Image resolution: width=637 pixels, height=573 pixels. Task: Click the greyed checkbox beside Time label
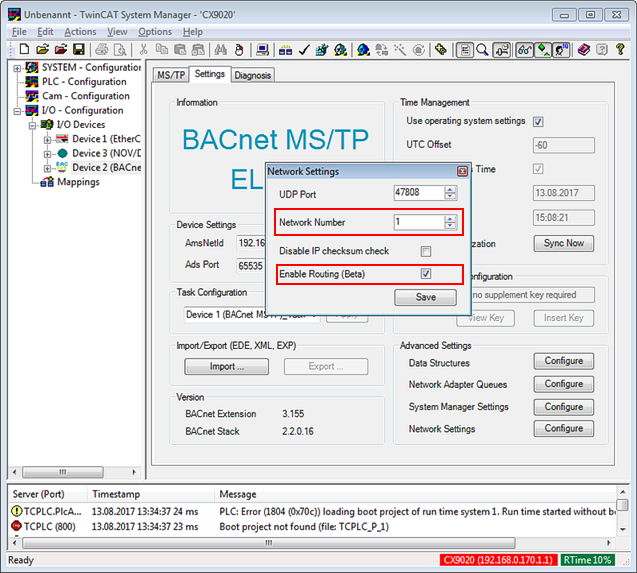tap(538, 169)
